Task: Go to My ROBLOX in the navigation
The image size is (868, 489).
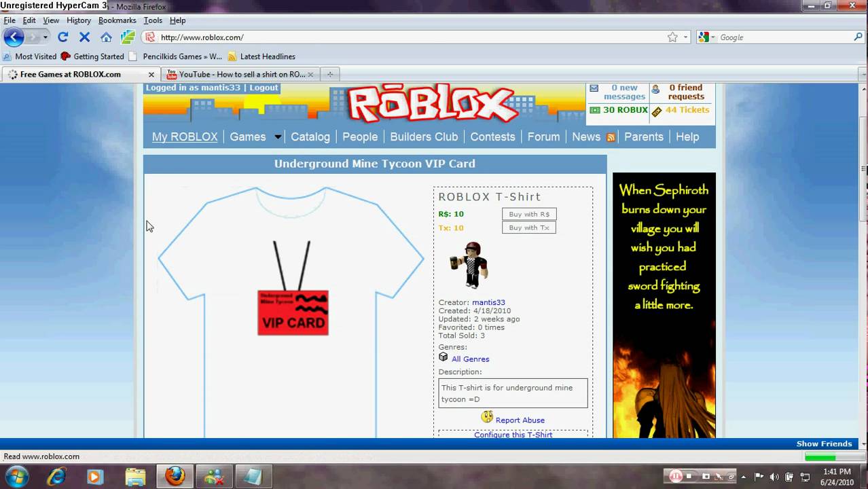Action: click(185, 137)
